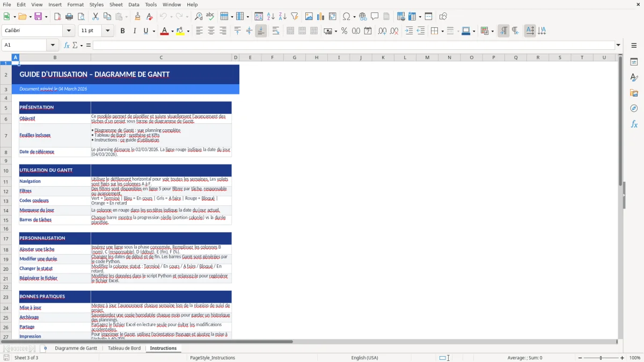Open the border style dropdown arrow
Screen dimensions: 644x362
457,31
